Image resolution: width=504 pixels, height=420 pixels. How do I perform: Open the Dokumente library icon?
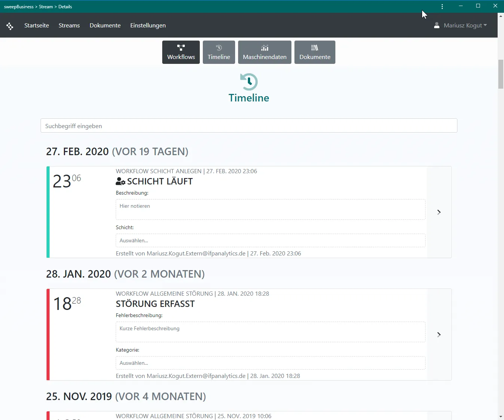(314, 48)
